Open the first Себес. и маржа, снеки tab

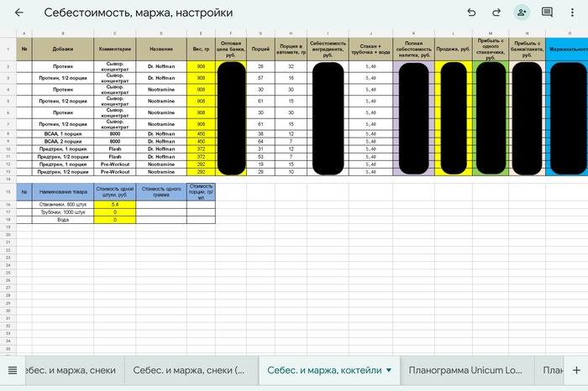(x=71, y=370)
